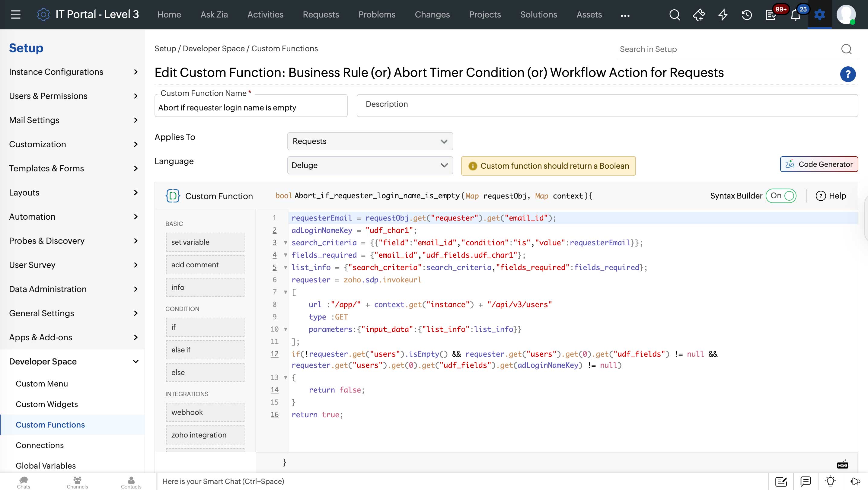The image size is (868, 490).
Task: Open the Zia AI sparkle icon
Action: click(699, 15)
